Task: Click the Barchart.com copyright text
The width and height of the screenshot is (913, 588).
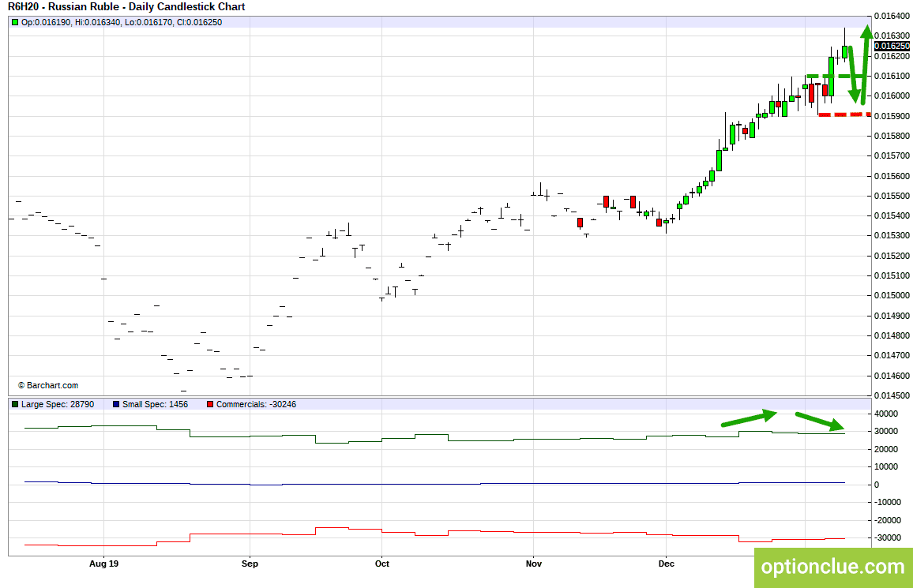Action: (x=47, y=386)
